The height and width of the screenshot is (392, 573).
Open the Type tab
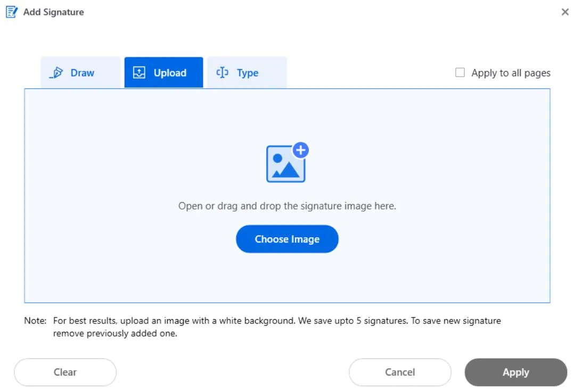tap(247, 73)
